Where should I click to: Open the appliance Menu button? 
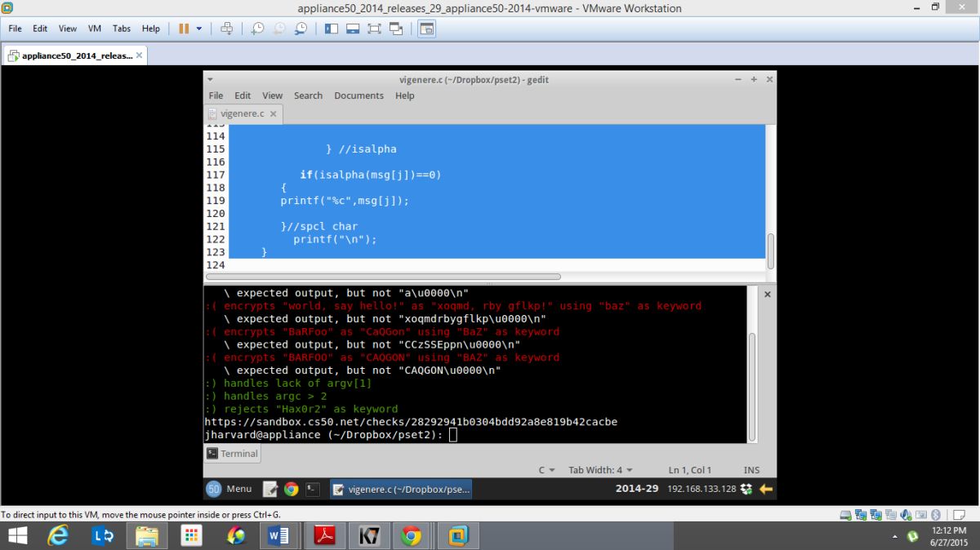229,489
